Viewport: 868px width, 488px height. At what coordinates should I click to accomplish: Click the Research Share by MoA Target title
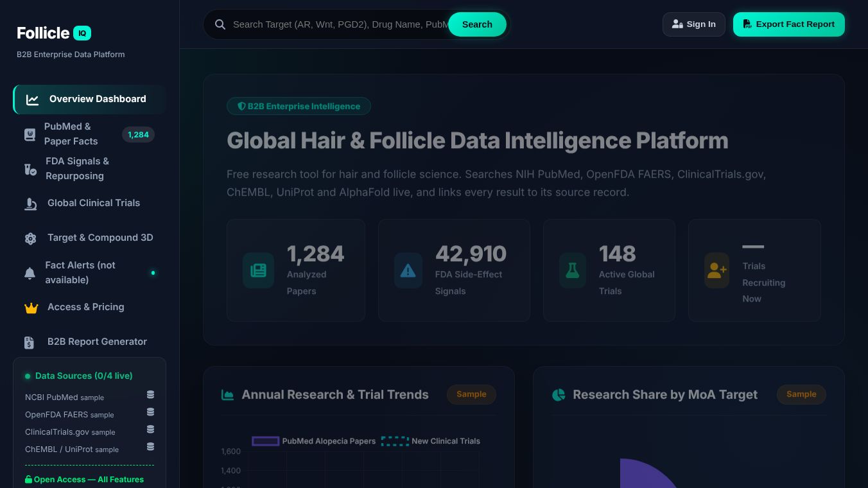pos(665,395)
